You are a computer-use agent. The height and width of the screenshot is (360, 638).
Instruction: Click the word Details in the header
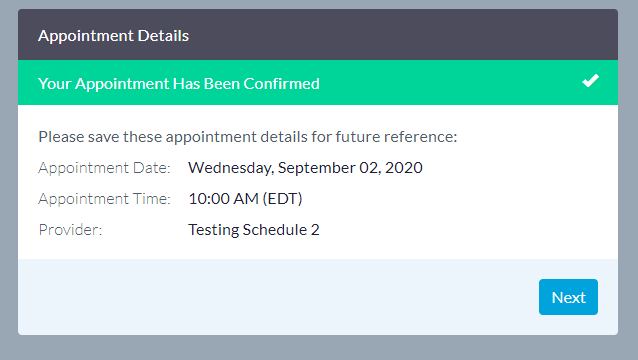point(163,36)
